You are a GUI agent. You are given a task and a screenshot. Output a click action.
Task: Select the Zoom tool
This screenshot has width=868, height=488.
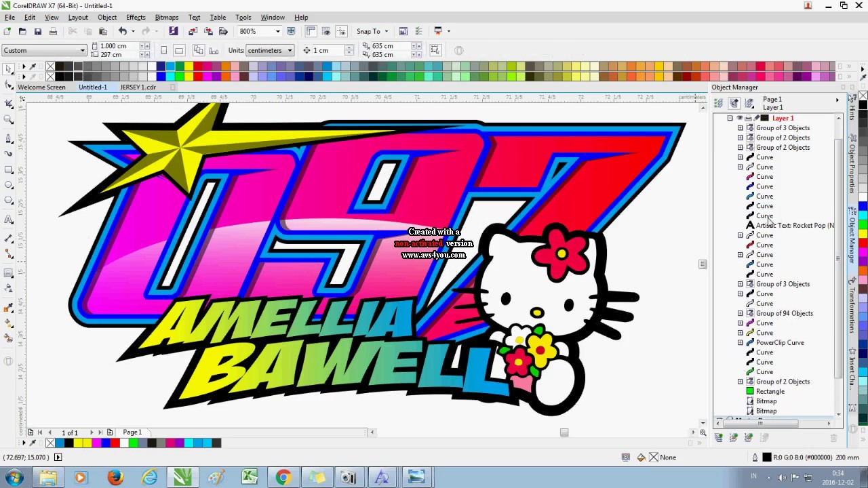tap(8, 120)
